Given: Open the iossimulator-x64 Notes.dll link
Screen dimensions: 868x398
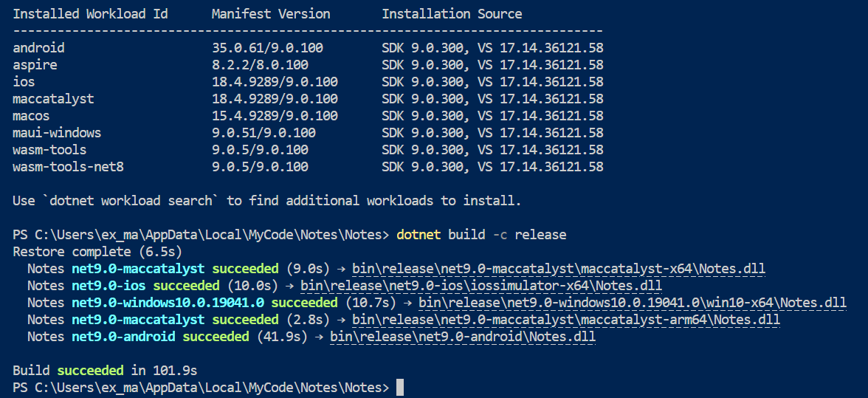Looking at the screenshot, I should [x=481, y=286].
